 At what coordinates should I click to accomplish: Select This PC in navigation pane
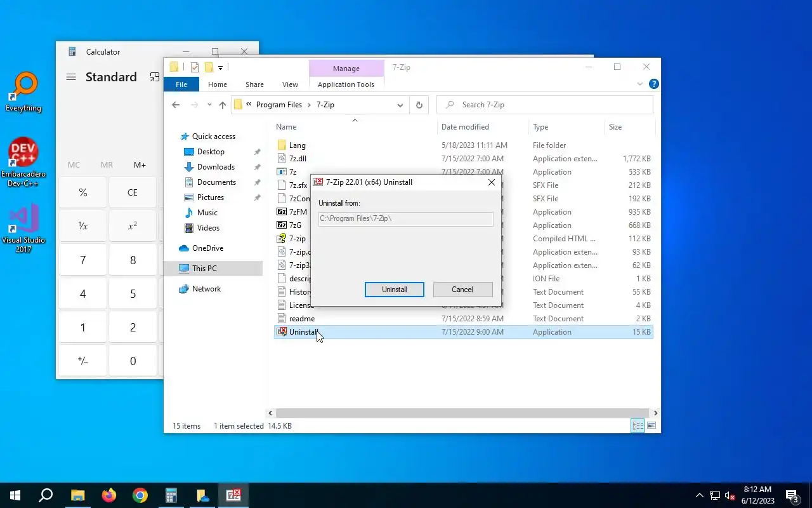point(204,269)
